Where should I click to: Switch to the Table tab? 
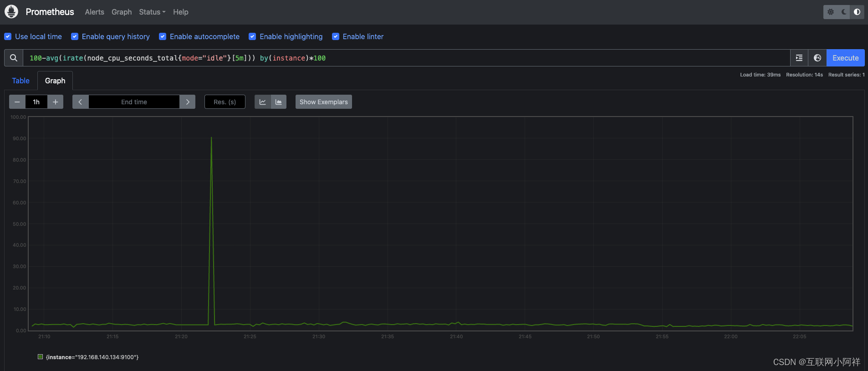20,81
